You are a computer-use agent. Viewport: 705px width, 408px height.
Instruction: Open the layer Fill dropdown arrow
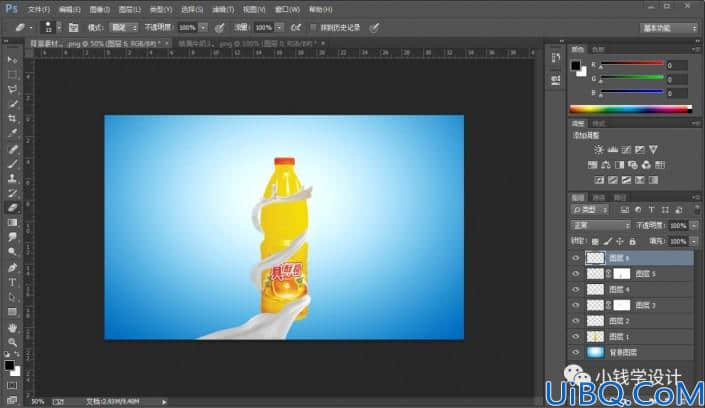[695, 242]
